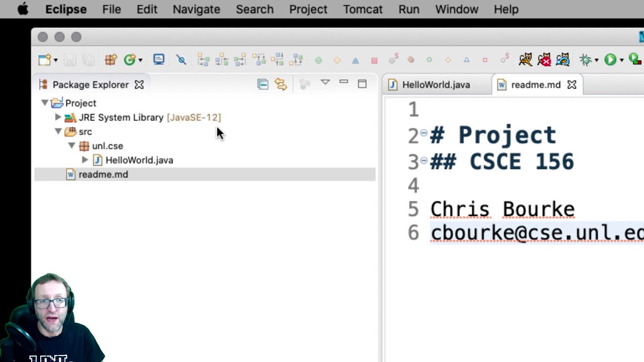The image size is (644, 362).
Task: Collapse the Project tree node
Action: click(45, 103)
